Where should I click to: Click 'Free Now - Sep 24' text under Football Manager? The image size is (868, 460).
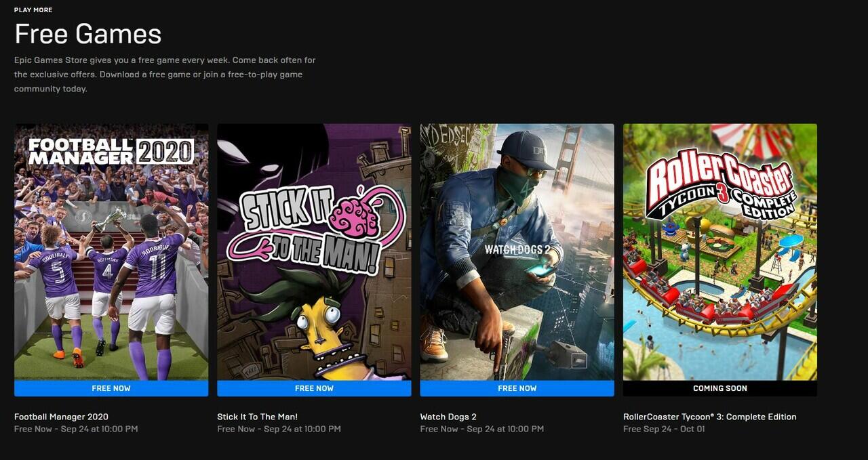tap(76, 429)
